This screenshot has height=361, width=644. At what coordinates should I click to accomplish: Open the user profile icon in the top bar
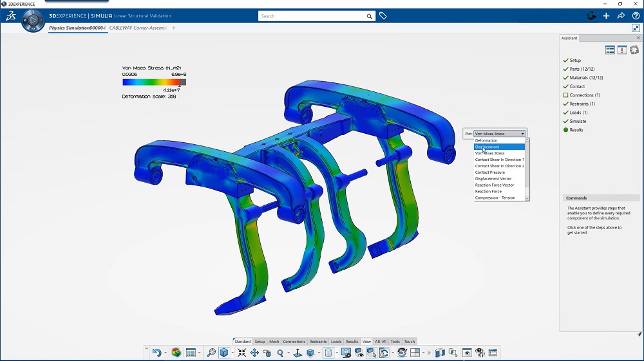(591, 16)
